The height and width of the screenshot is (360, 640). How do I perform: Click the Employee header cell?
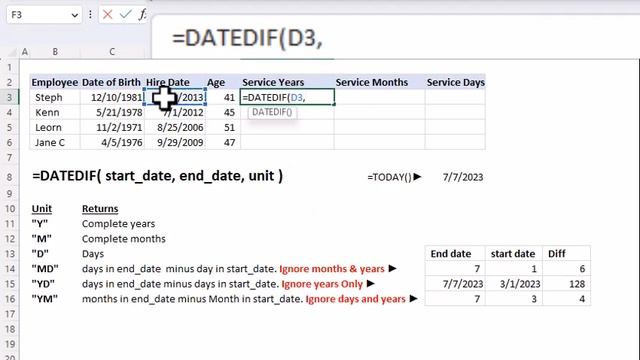point(55,82)
